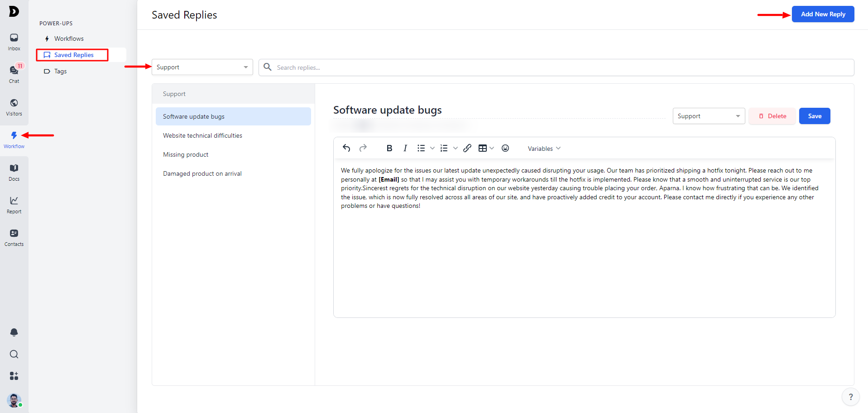This screenshot has width=868, height=413.
Task: Undo the last edit in the editor
Action: [346, 148]
